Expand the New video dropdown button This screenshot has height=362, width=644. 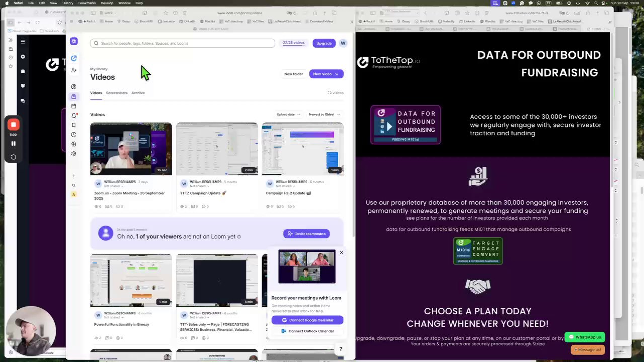point(337,74)
